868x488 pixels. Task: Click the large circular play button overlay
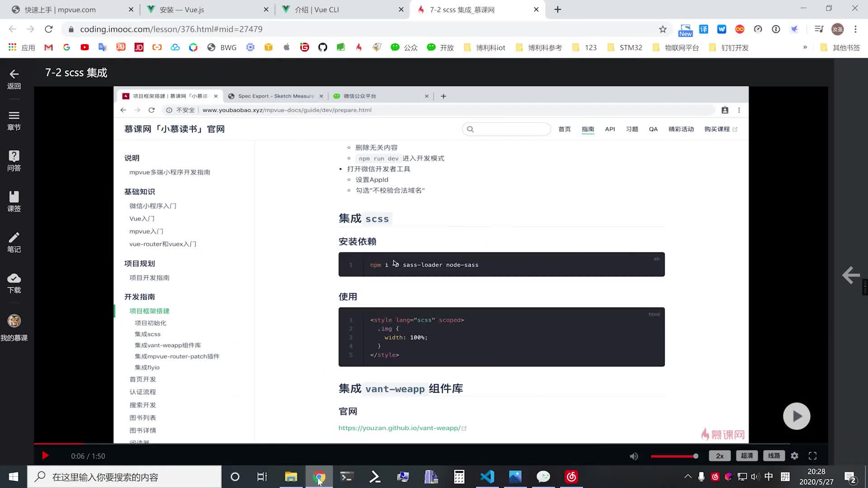coord(797,416)
